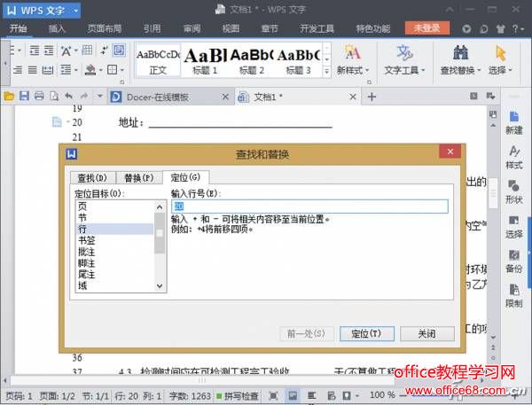Image resolution: width=532 pixels, height=405 pixels.
Task: Apply the 标题 2 style
Action: pos(252,61)
